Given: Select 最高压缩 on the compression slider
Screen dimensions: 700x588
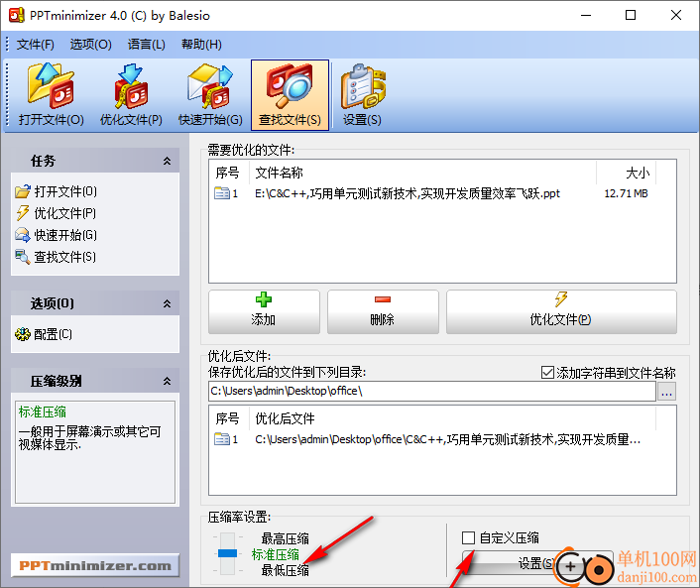Looking at the screenshot, I should coord(285,538).
